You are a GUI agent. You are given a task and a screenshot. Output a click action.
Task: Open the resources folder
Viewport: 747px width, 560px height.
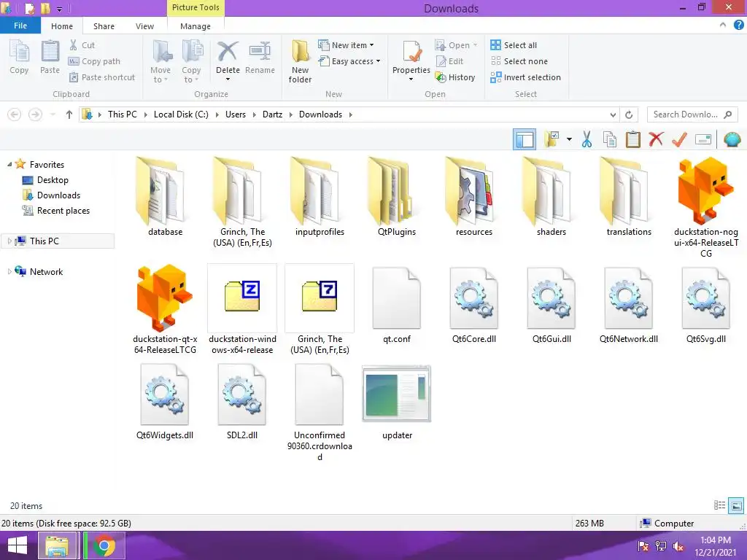click(473, 197)
